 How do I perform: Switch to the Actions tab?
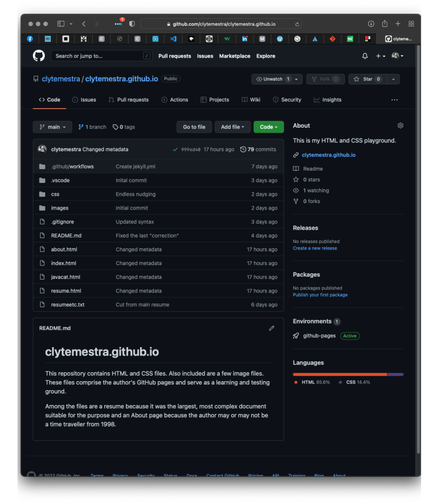175,100
